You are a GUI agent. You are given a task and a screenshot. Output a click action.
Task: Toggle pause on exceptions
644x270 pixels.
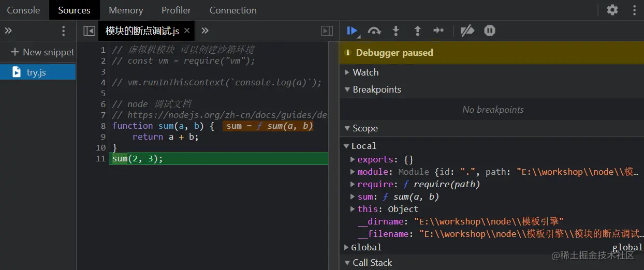tap(490, 31)
